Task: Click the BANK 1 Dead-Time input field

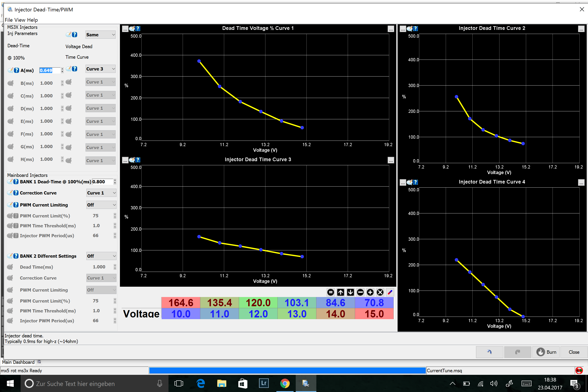Action: tap(103, 182)
